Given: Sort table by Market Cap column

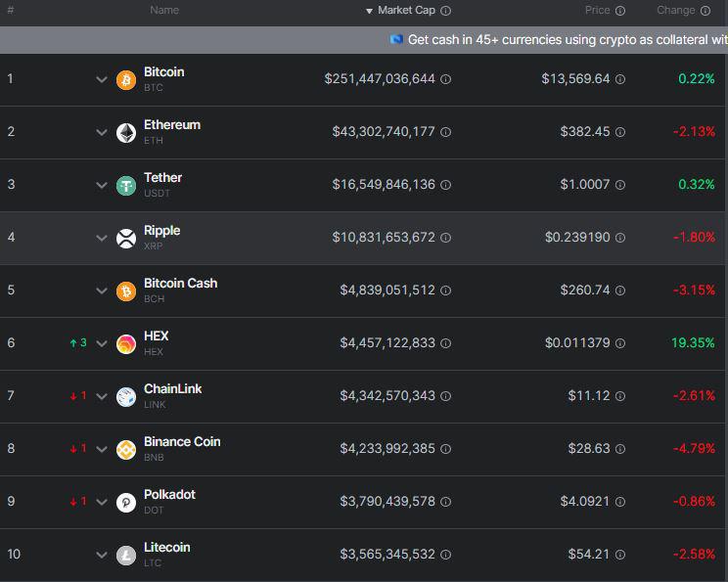Looking at the screenshot, I should [406, 10].
